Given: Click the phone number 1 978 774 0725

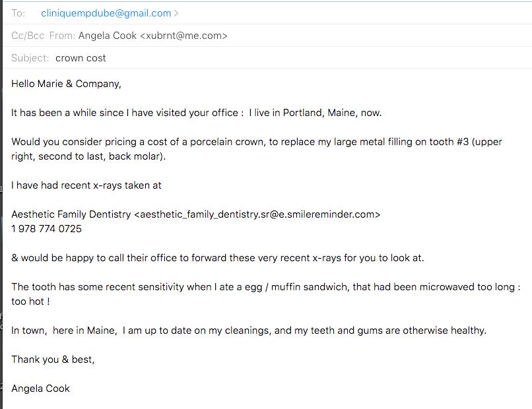Looking at the screenshot, I should 46,229.
